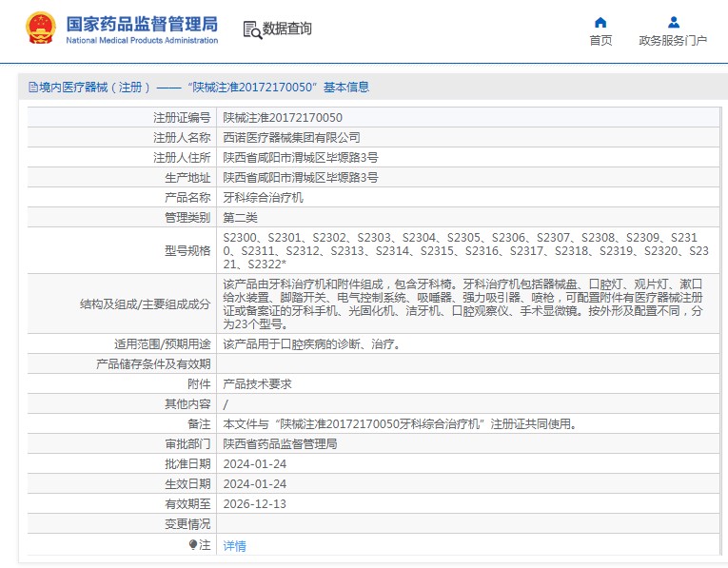Select text 该产品用于口腔疾病的诊断、治疗。
This screenshot has height=568, width=728.
311,344
